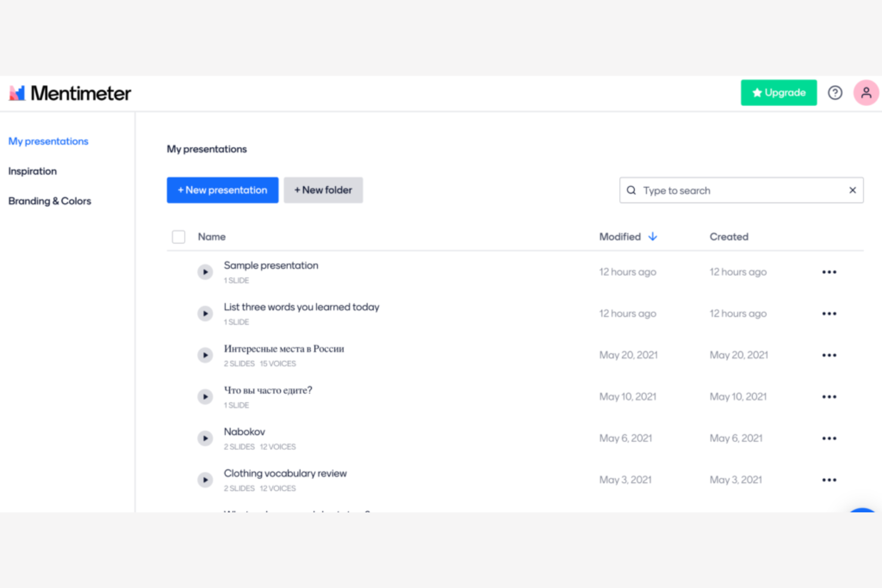Sort by the Modified column header

coord(620,237)
